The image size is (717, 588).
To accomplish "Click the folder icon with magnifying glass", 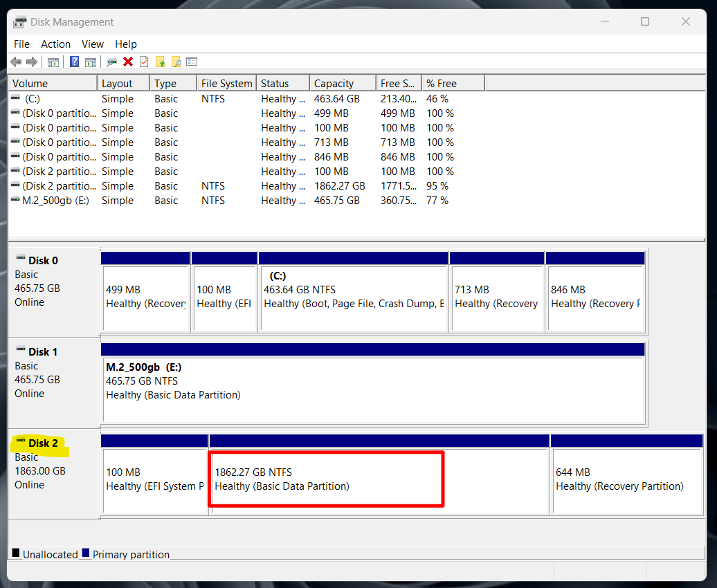I will [176, 62].
